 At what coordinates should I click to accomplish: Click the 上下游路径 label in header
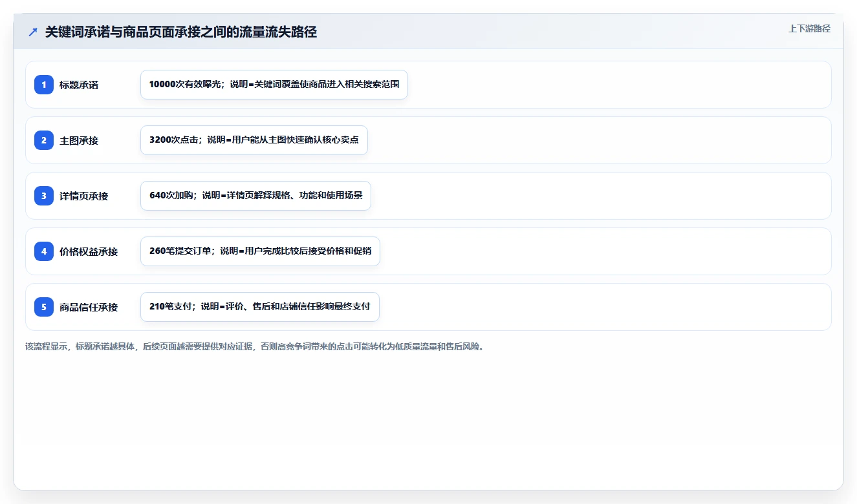click(809, 28)
